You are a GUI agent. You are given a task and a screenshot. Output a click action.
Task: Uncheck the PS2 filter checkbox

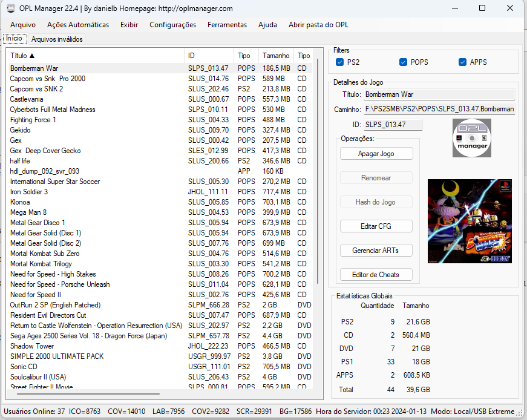(x=340, y=62)
